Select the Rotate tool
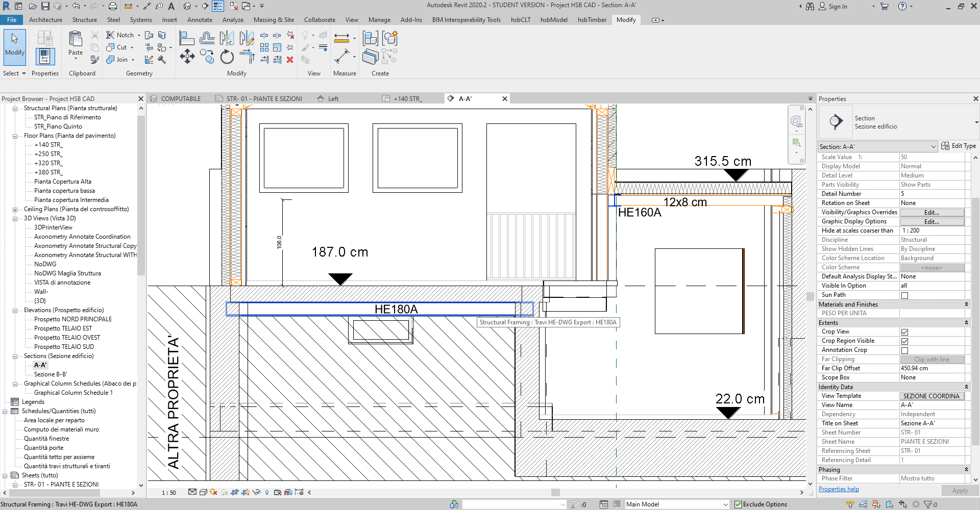The height and width of the screenshot is (510, 980). click(x=227, y=57)
